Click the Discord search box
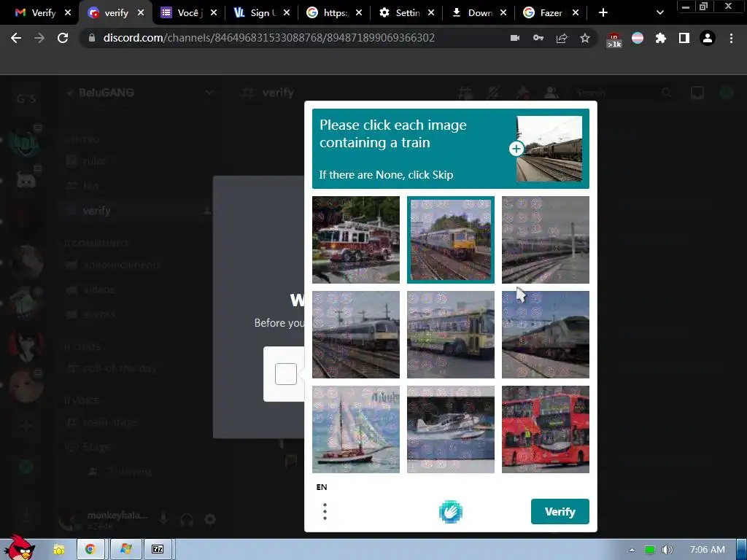This screenshot has width=747, height=560. [x=623, y=93]
